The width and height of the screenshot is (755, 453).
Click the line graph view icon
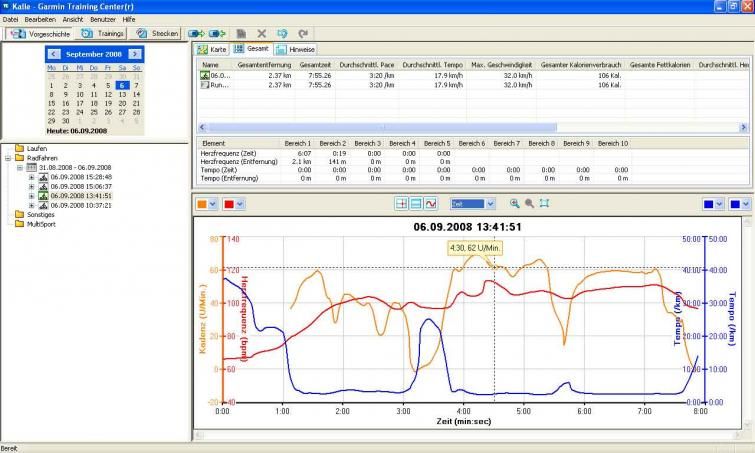[x=431, y=203]
